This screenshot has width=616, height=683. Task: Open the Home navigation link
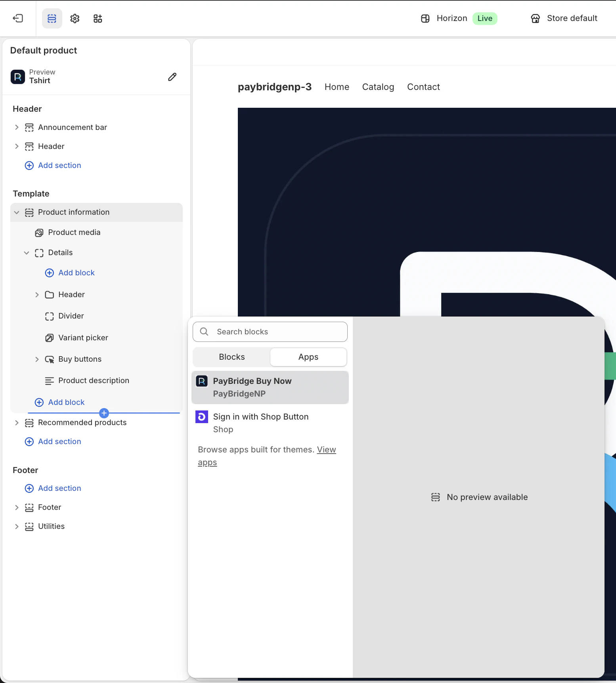[337, 87]
